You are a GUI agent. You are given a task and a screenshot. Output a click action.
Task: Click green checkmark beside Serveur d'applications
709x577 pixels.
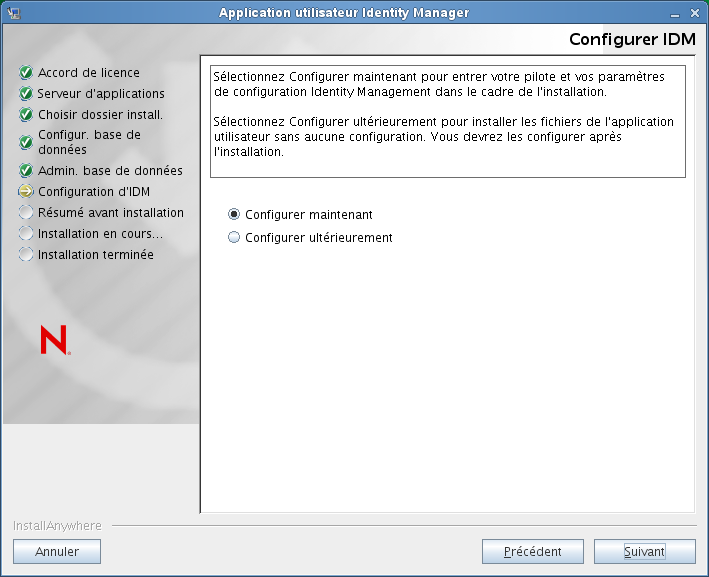tap(26, 93)
